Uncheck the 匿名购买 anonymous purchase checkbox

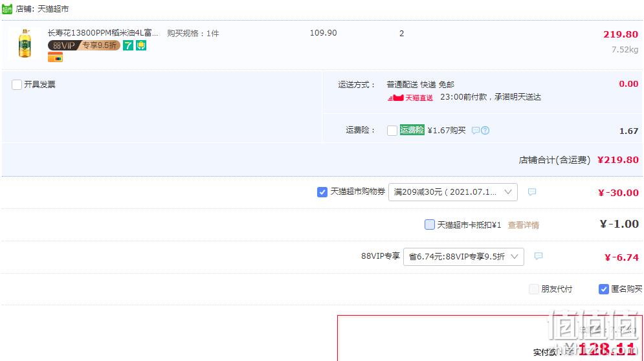click(603, 289)
